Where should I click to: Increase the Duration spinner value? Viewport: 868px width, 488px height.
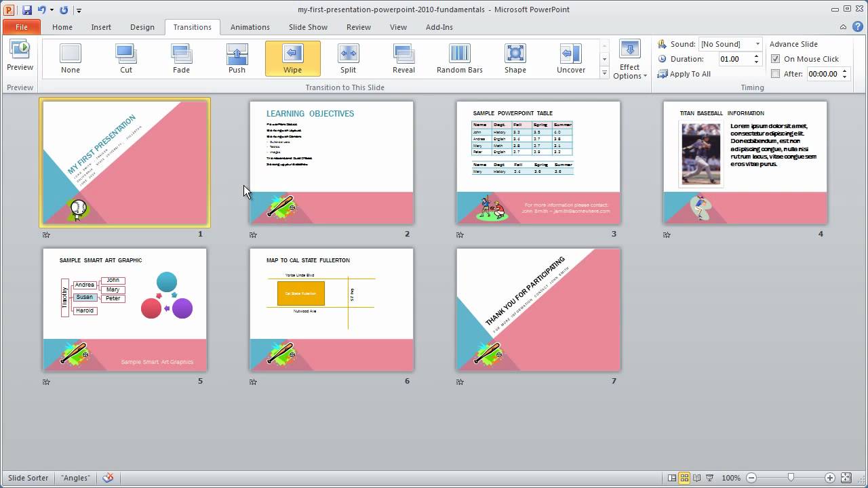pos(757,56)
